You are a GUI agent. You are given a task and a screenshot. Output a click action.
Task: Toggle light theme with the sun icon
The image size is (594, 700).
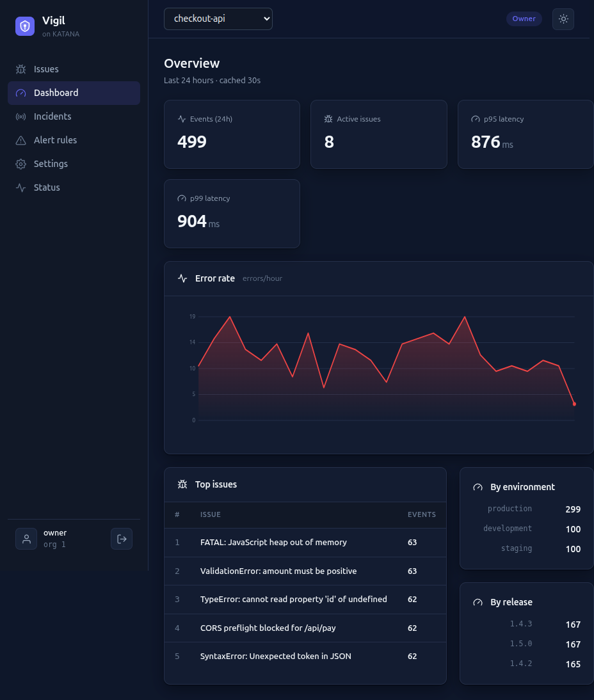(x=563, y=19)
